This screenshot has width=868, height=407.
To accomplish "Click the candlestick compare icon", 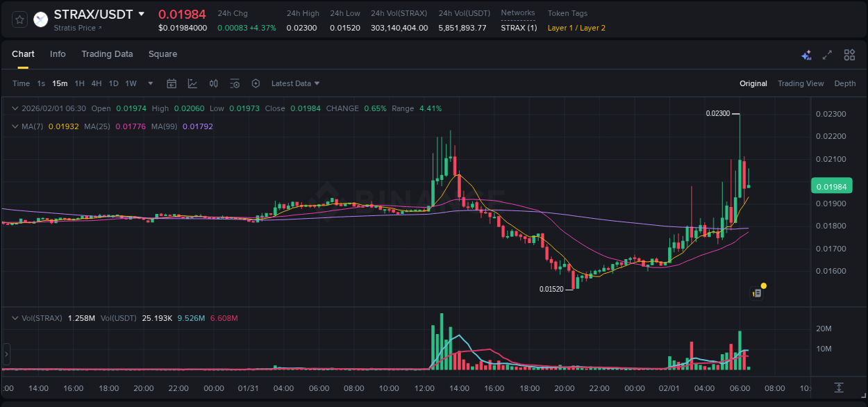I will click(x=213, y=83).
